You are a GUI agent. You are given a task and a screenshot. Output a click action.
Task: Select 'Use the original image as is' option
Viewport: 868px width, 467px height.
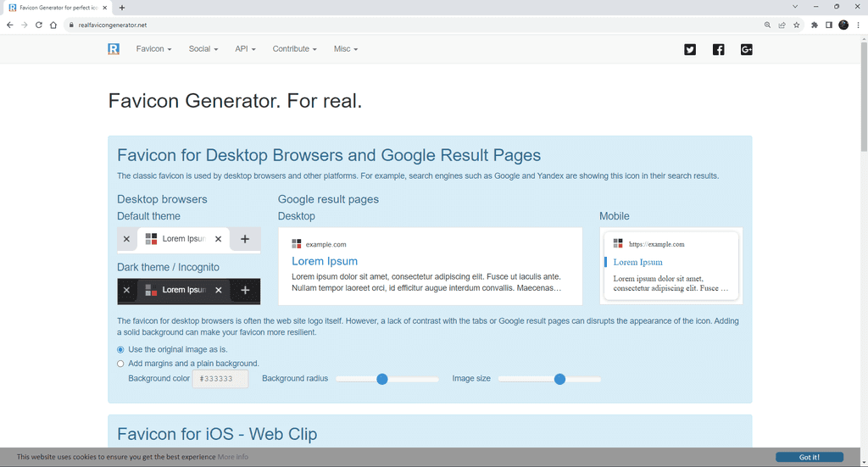(x=120, y=349)
